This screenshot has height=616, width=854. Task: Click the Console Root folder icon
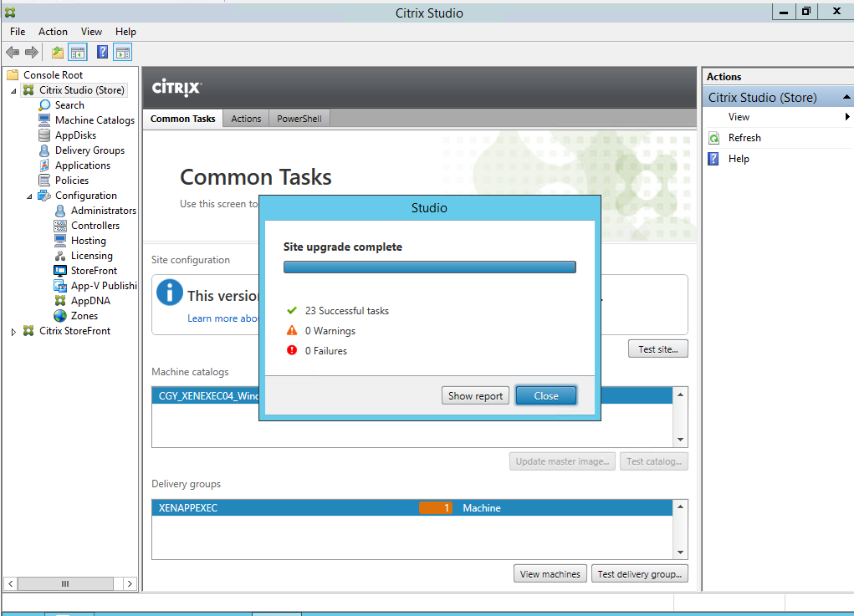tap(13, 74)
